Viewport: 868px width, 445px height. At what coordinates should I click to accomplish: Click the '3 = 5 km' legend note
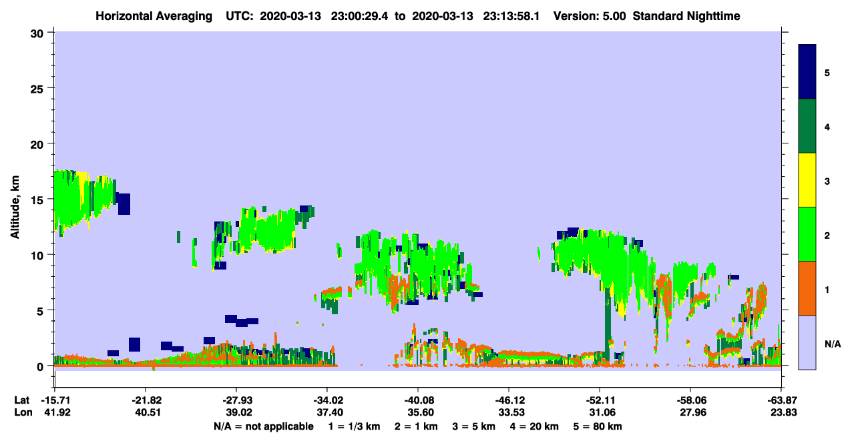pos(475,426)
